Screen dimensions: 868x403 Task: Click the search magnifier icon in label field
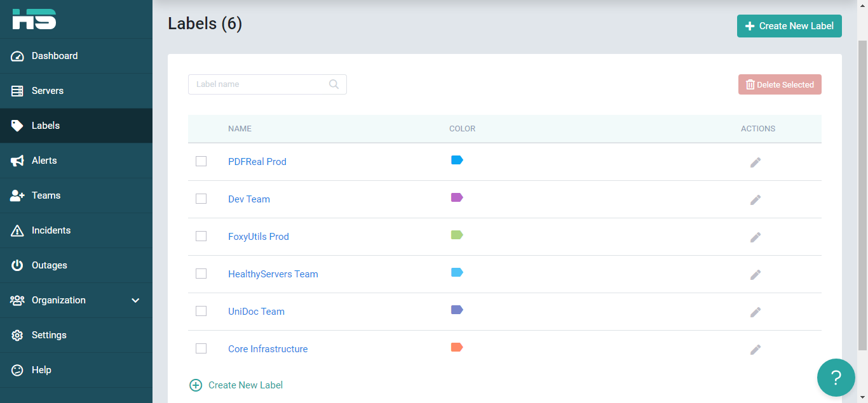tap(334, 84)
